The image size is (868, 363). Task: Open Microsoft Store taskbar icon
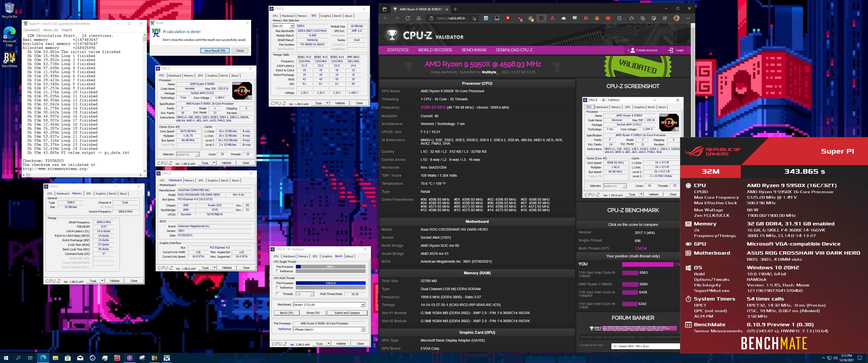[x=68, y=358]
